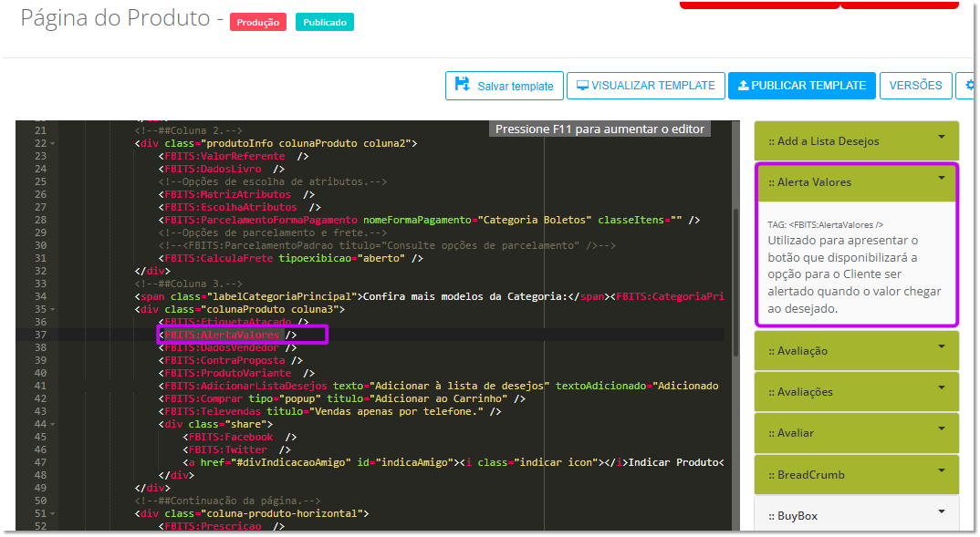Click the FBITS:CalculaFrete tag
This screenshot has width=980, height=537.
coord(219,259)
